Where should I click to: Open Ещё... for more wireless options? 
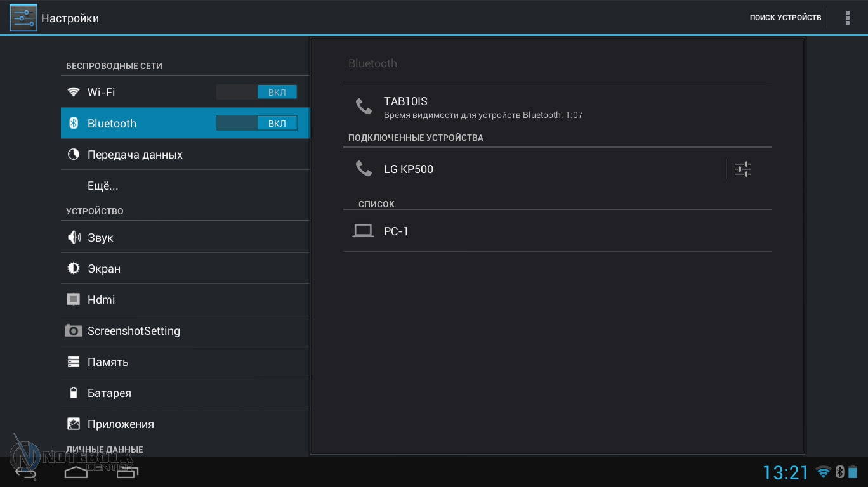(x=103, y=186)
